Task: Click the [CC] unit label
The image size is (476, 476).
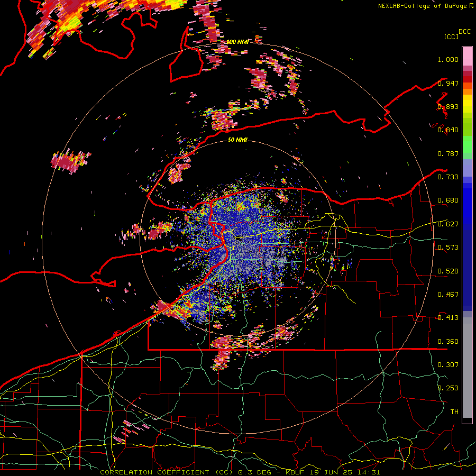Action: coord(452,36)
